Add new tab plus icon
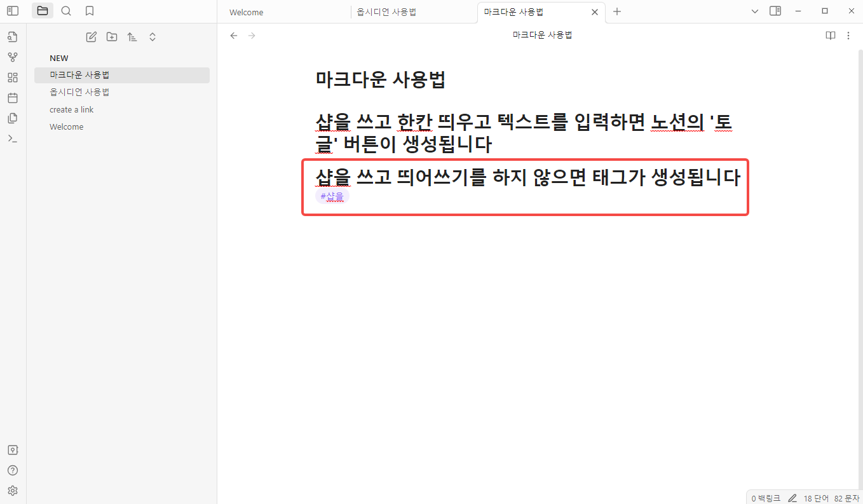863x504 pixels. click(617, 11)
